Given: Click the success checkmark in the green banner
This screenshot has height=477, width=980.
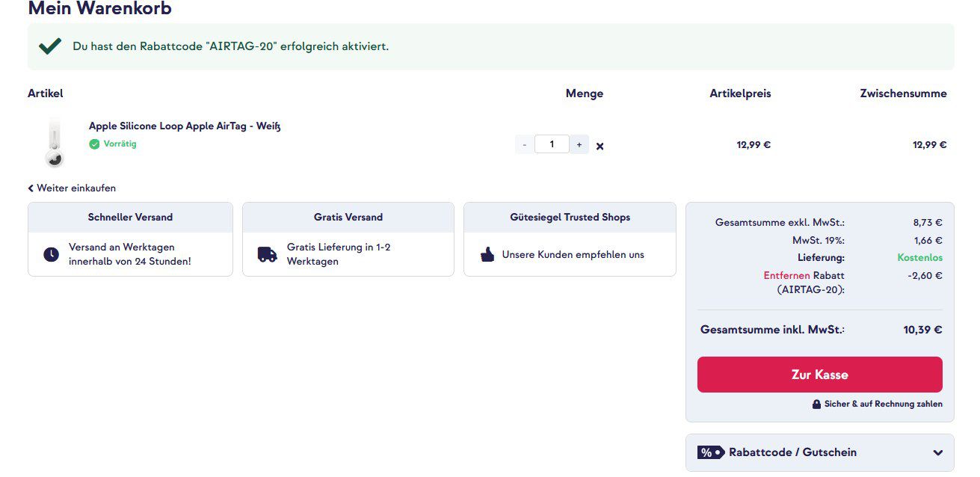Looking at the screenshot, I should coord(50,46).
